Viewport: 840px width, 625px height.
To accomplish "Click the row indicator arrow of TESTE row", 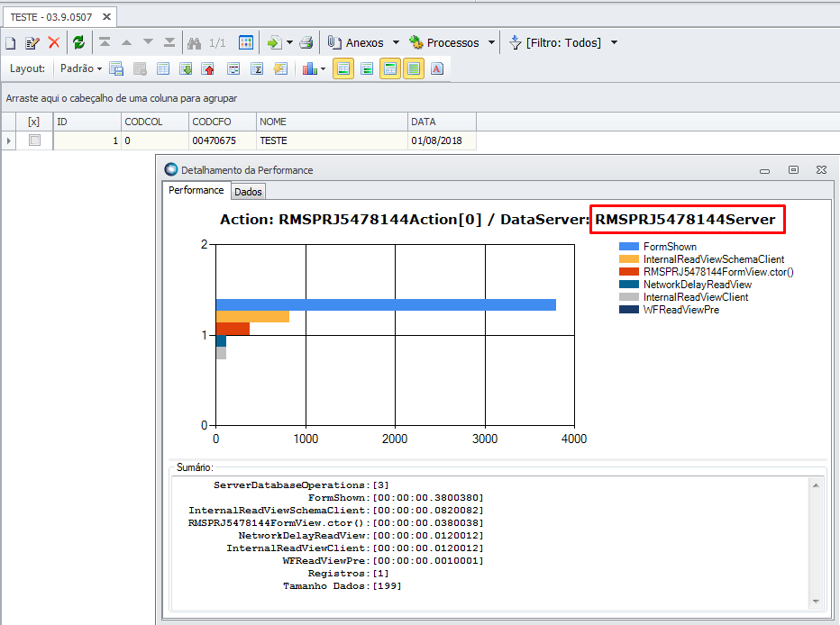I will point(9,140).
